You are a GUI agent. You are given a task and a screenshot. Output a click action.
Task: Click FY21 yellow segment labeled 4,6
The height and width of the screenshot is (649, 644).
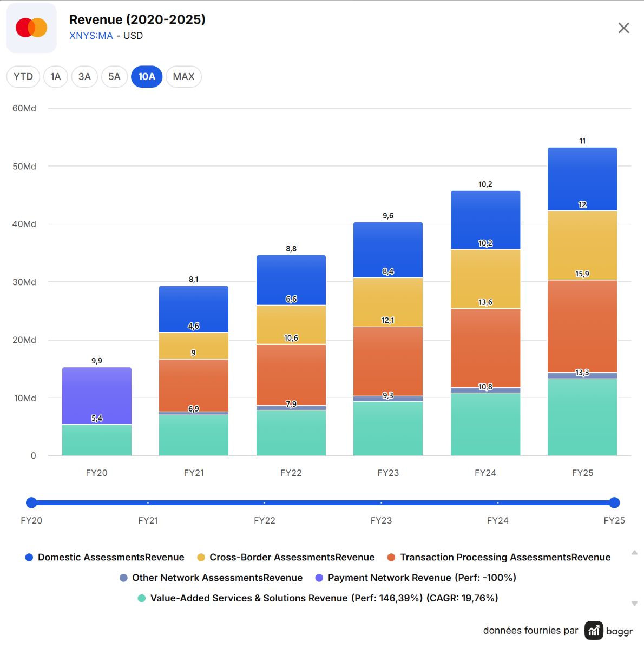click(194, 346)
